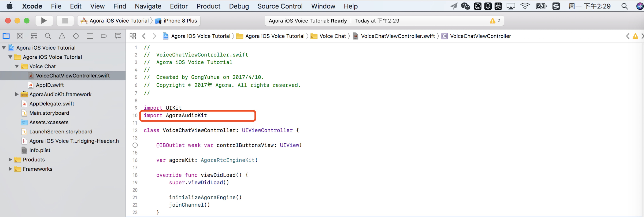Select the Agora iOS Voice Tutorial scheme

point(115,21)
